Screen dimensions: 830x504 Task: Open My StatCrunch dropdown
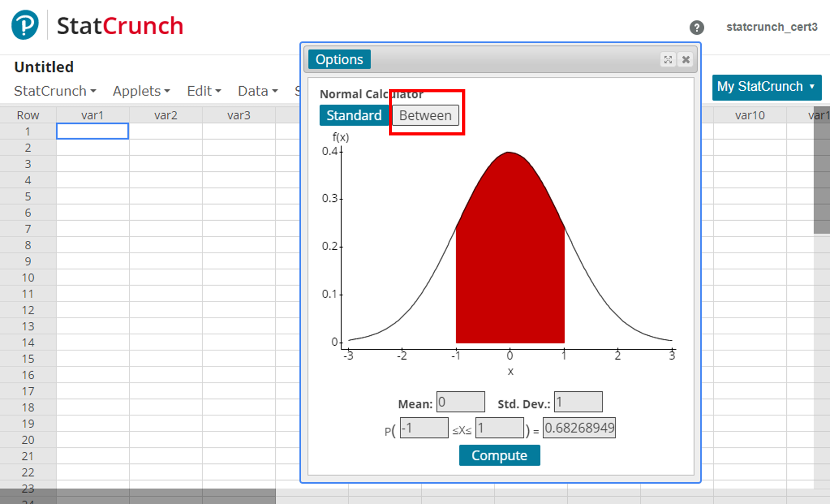pyautogui.click(x=766, y=87)
